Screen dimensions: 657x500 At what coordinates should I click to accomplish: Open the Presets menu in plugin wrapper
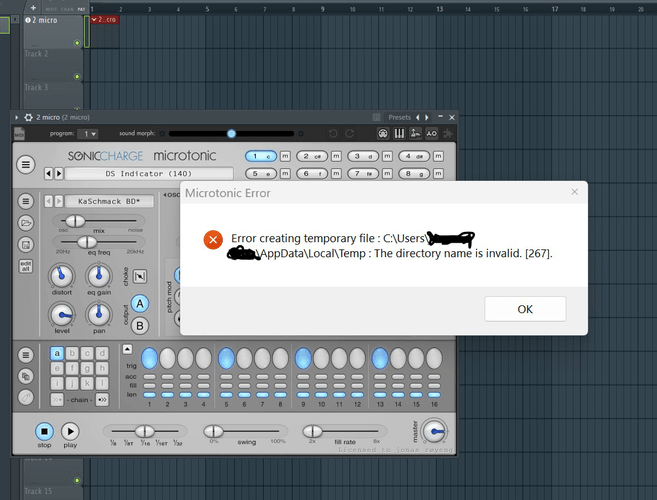(x=399, y=117)
